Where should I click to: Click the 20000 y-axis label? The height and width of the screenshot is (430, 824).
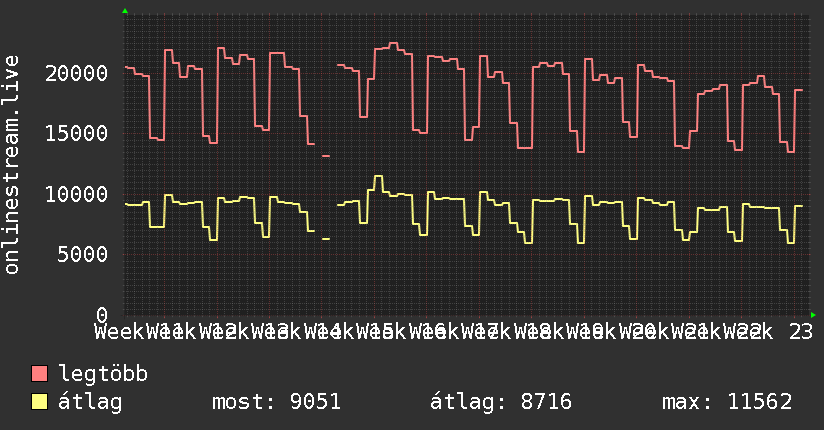[77, 73]
